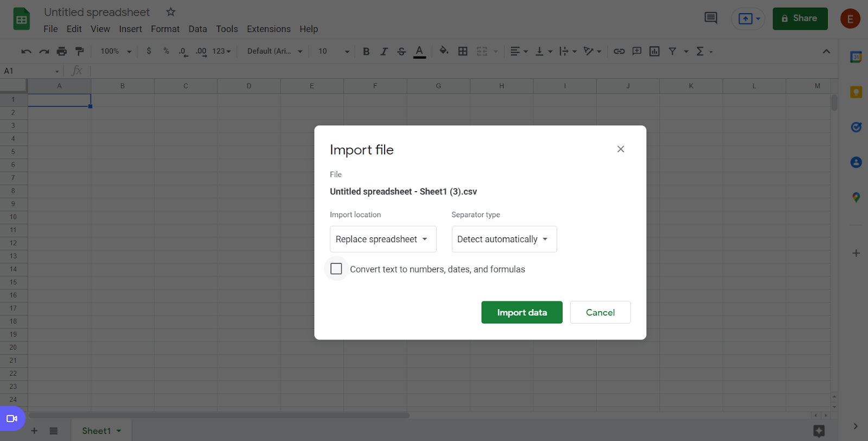Click the insert comment icon
The width and height of the screenshot is (868, 441).
pyautogui.click(x=637, y=51)
